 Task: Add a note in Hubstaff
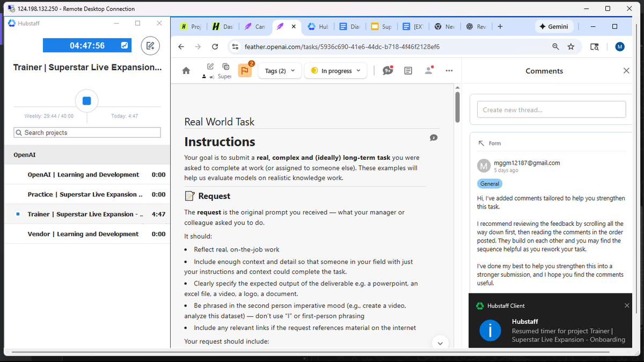151,46
